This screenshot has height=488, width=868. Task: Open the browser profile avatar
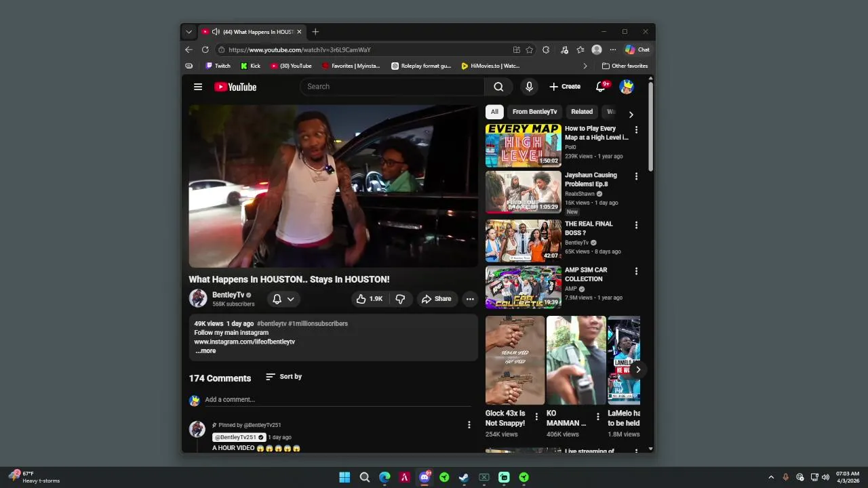point(597,49)
